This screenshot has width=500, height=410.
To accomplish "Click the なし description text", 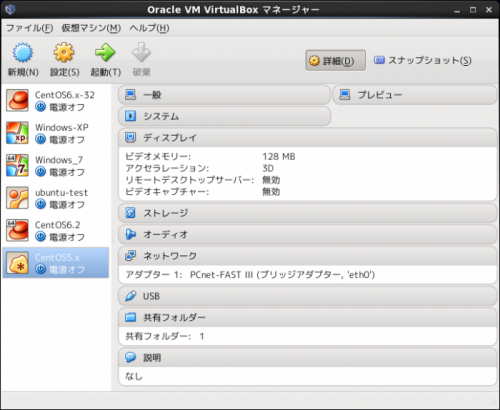I will click(134, 376).
